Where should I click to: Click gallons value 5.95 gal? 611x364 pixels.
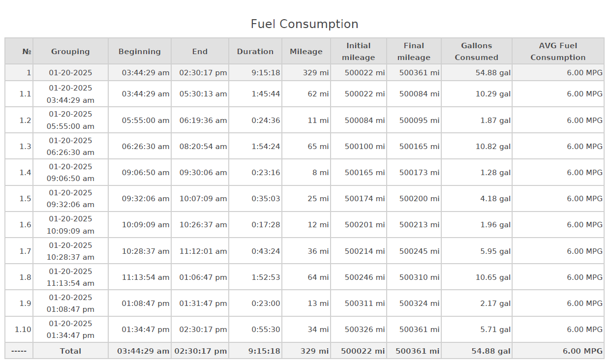point(495,251)
